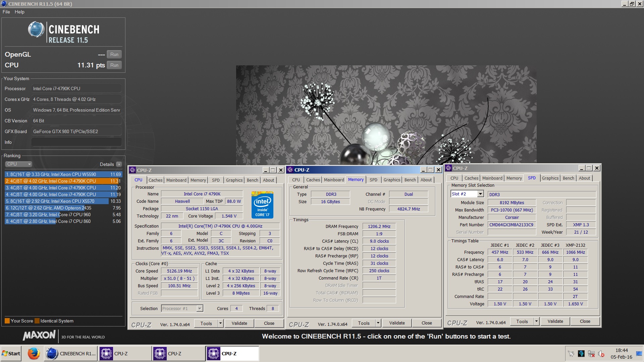This screenshot has width=644, height=362.
Task: Click the Intel Core i7 logo badge
Action: coord(262,205)
